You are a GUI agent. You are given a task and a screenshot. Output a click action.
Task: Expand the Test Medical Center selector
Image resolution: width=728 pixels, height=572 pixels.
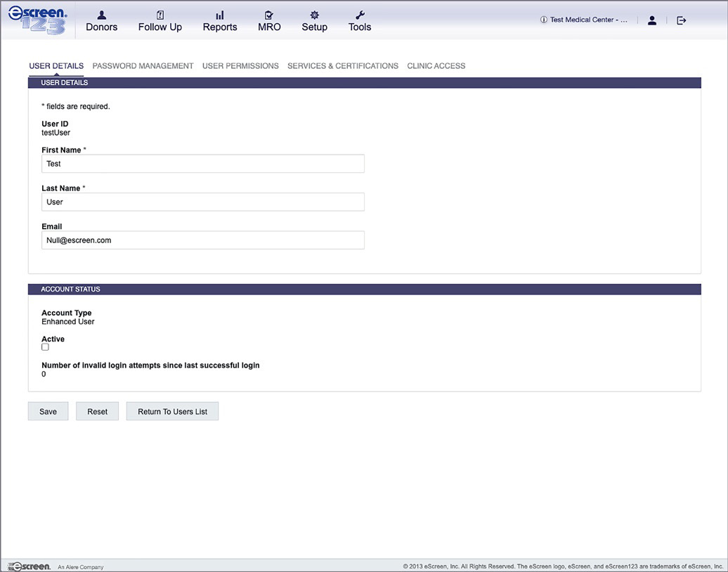pos(584,20)
